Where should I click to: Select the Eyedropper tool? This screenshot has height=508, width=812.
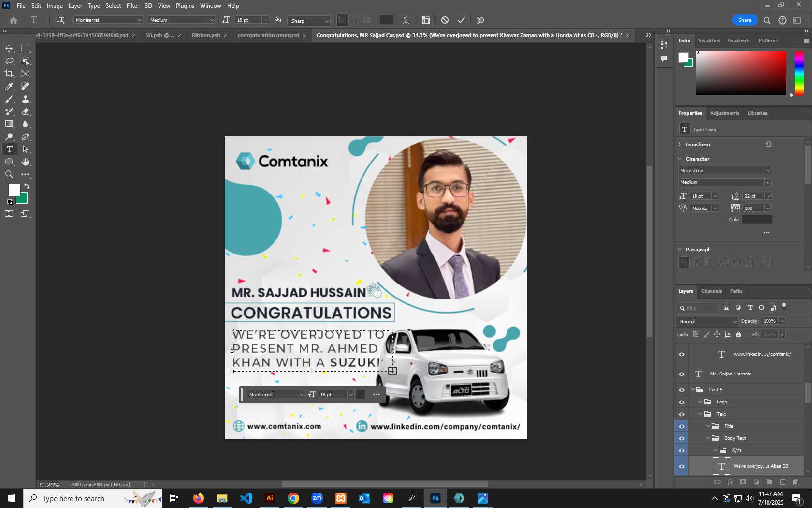[9, 86]
